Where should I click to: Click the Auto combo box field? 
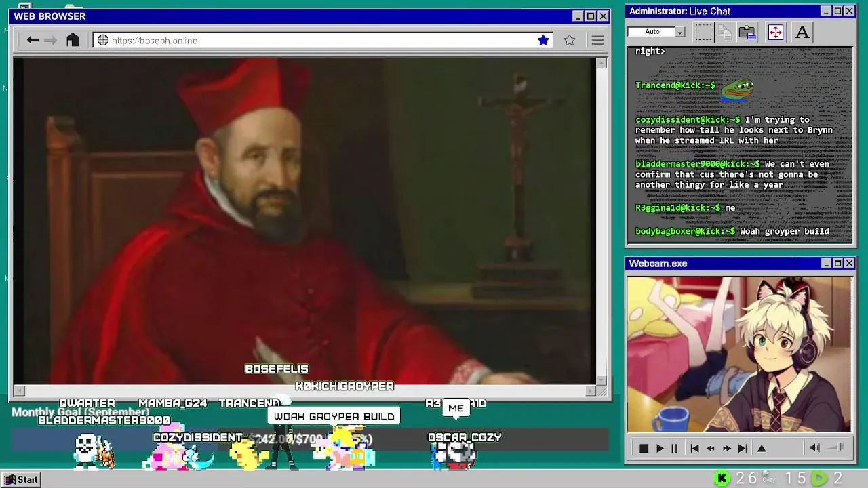[656, 32]
